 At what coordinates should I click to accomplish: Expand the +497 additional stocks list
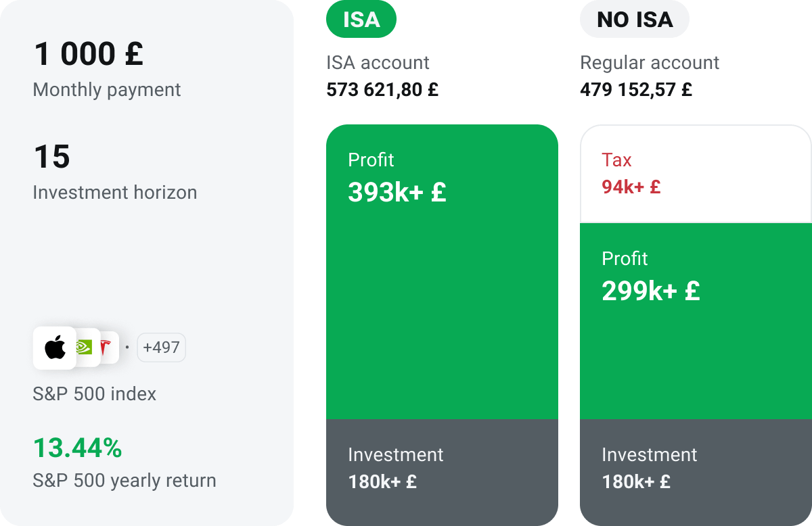[161, 347]
